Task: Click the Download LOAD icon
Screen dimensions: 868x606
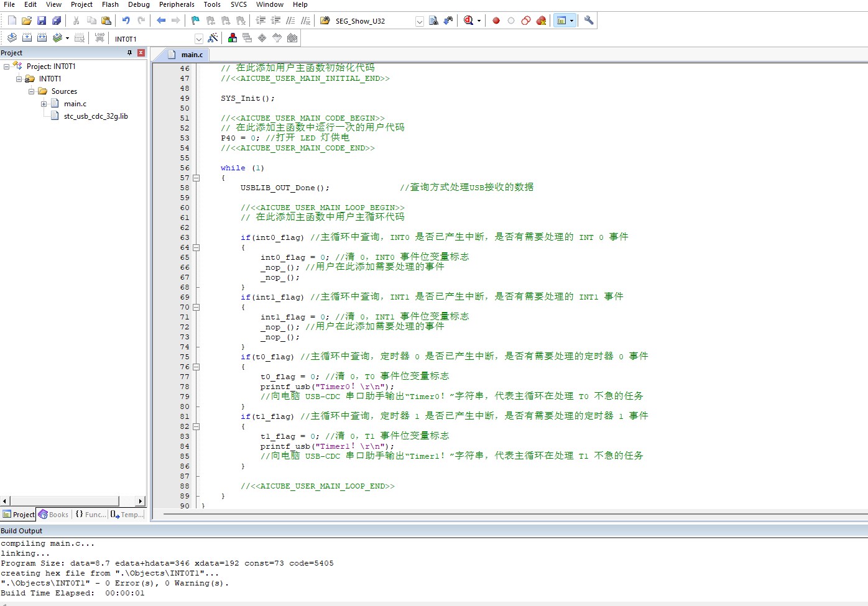Action: click(x=99, y=39)
